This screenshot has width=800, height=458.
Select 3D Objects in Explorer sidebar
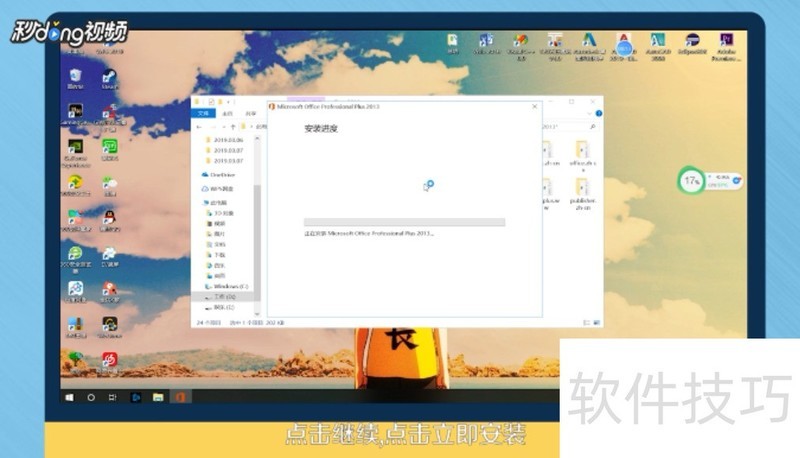point(220,213)
